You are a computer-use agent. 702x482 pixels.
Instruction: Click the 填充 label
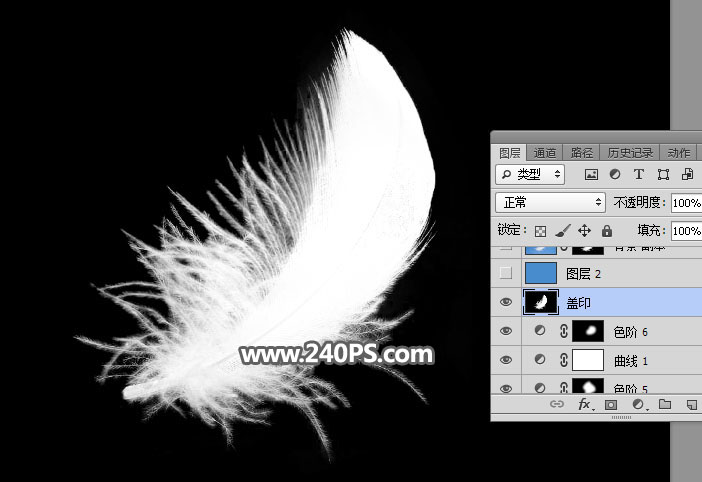pos(651,230)
